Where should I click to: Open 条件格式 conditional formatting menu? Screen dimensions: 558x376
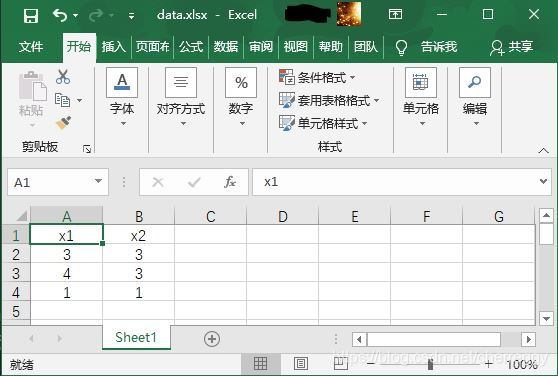coord(317,77)
